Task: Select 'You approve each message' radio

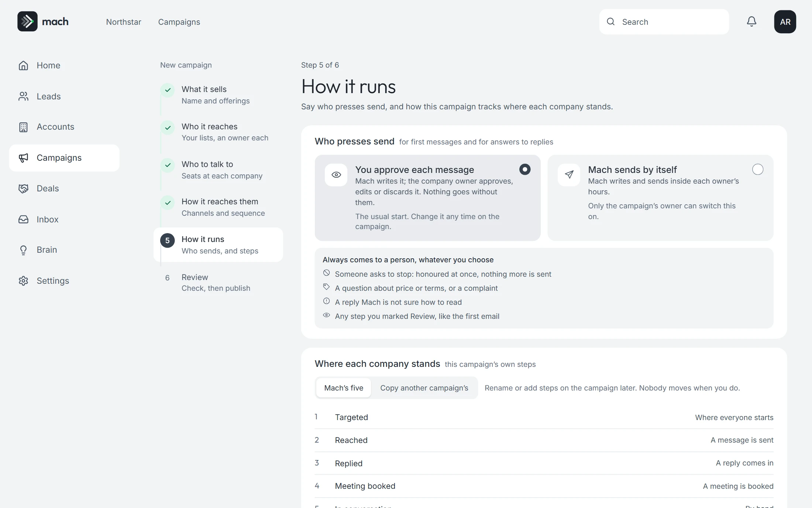Action: tap(525, 169)
